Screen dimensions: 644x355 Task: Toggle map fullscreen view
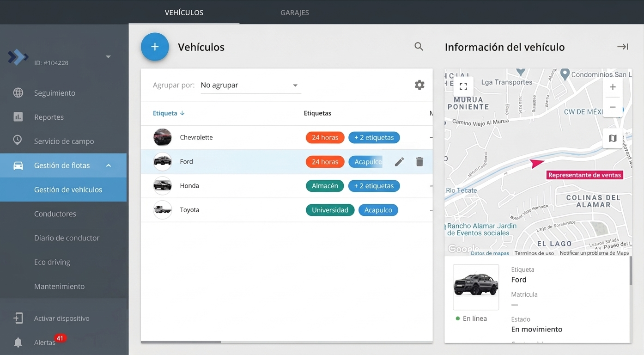click(x=463, y=86)
